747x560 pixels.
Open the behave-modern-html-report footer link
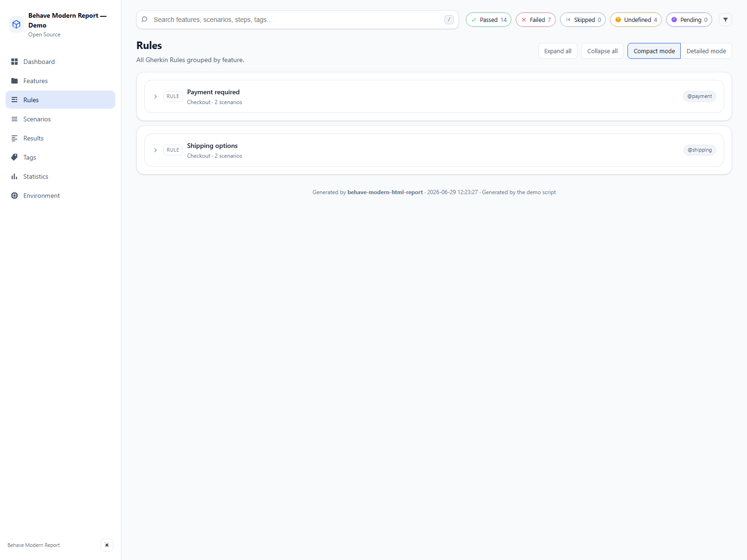385,192
